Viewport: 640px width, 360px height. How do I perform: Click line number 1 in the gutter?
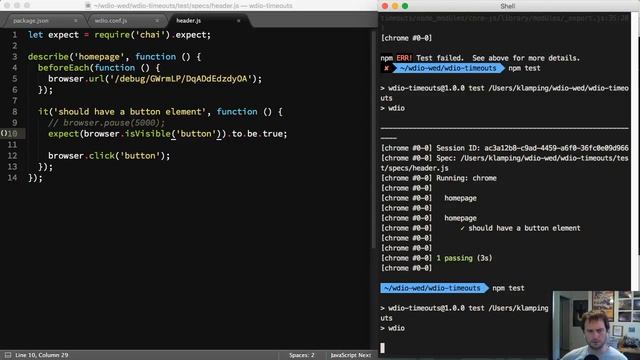[15, 35]
